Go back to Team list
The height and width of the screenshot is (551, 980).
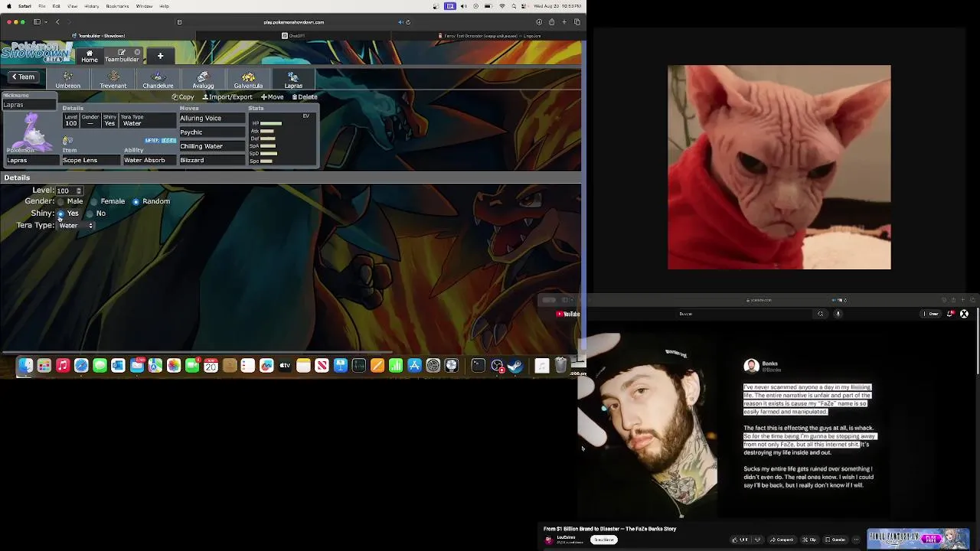[x=23, y=77]
